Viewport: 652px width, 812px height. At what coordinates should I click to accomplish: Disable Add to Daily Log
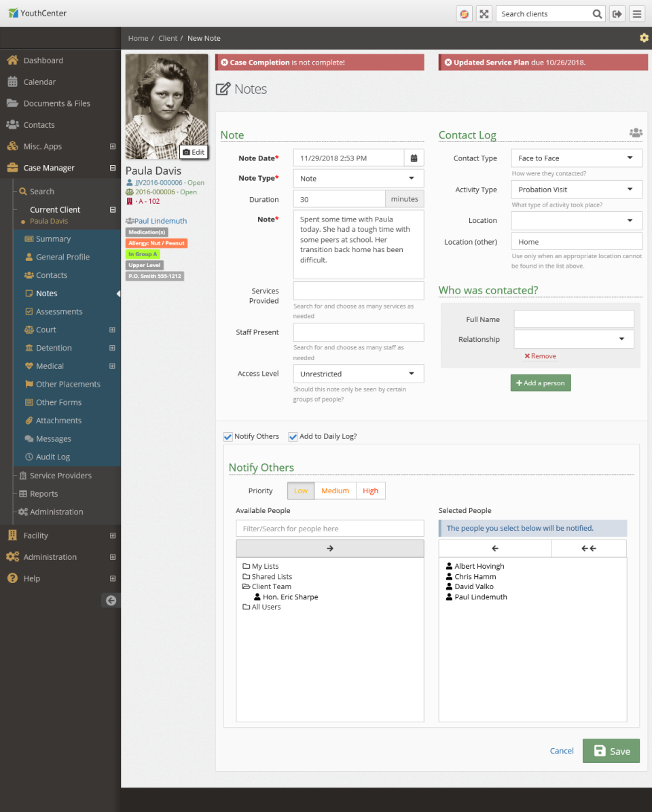coord(293,436)
